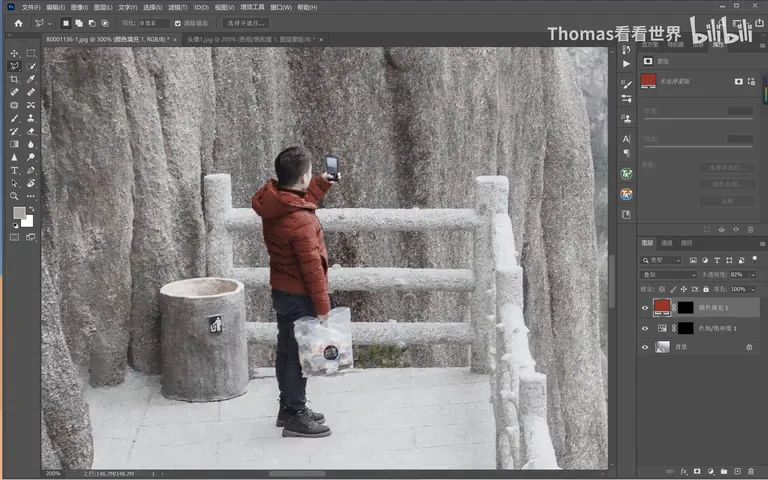Select the Move tool
Image resolution: width=768 pixels, height=480 pixels.
[14, 53]
